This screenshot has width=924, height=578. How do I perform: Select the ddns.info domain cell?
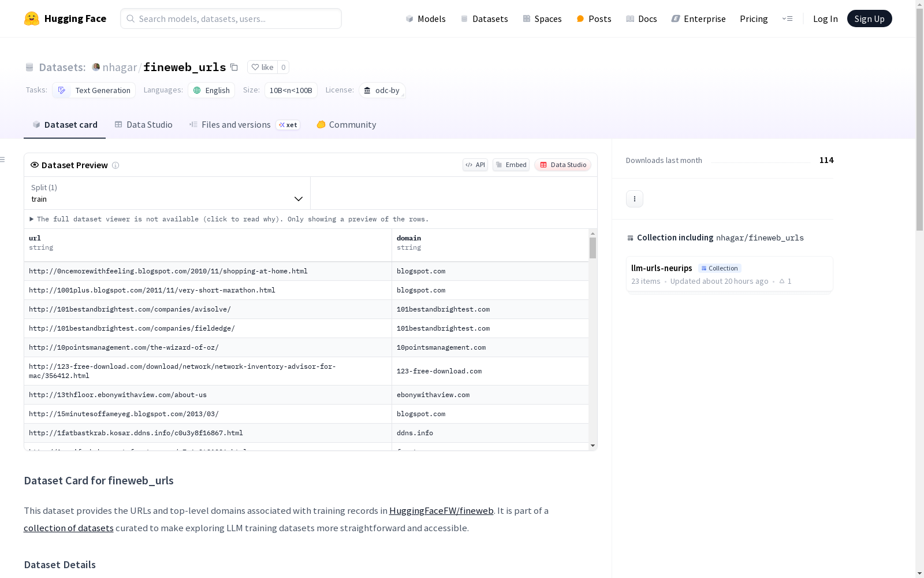[490, 433]
